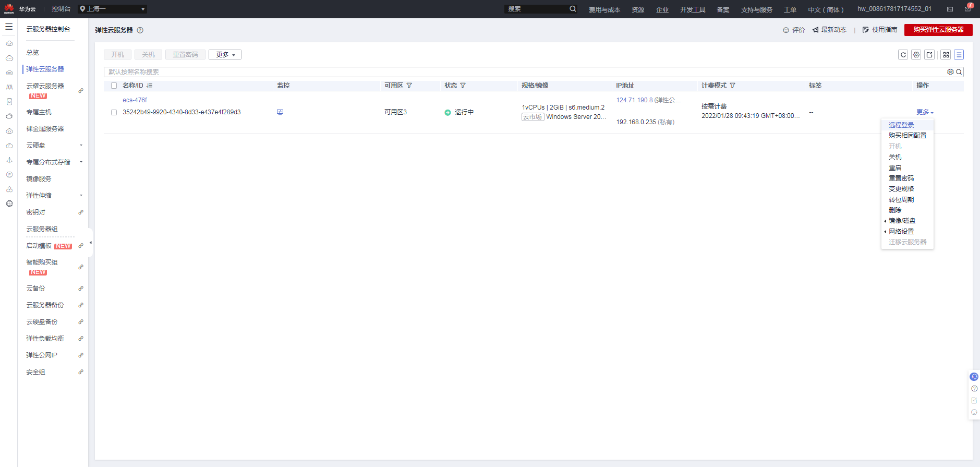Switch to card grid view
Screen dimensions: 980x467
tap(946, 55)
